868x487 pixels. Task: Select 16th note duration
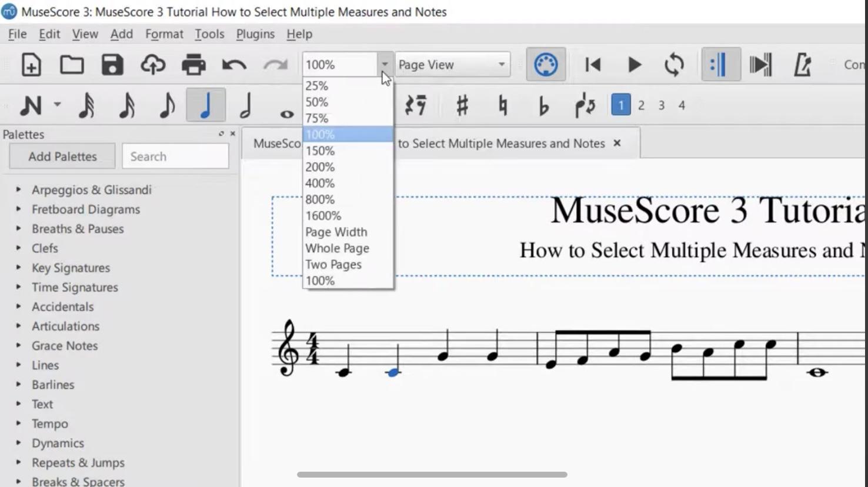tap(126, 105)
